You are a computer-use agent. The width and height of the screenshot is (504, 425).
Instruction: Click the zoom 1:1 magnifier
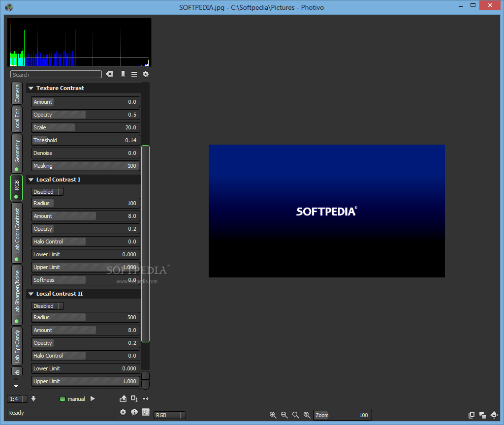(307, 415)
